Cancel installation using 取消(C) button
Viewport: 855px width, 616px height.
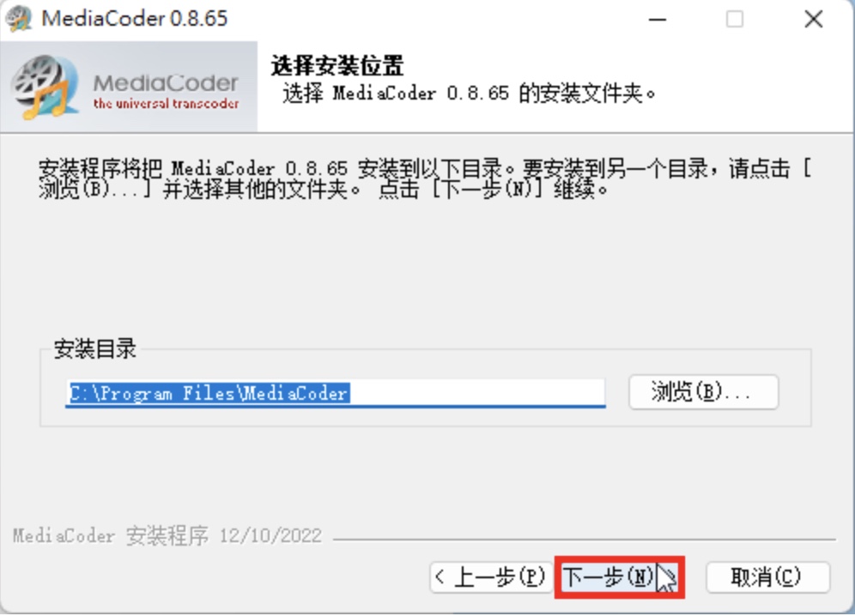767,577
